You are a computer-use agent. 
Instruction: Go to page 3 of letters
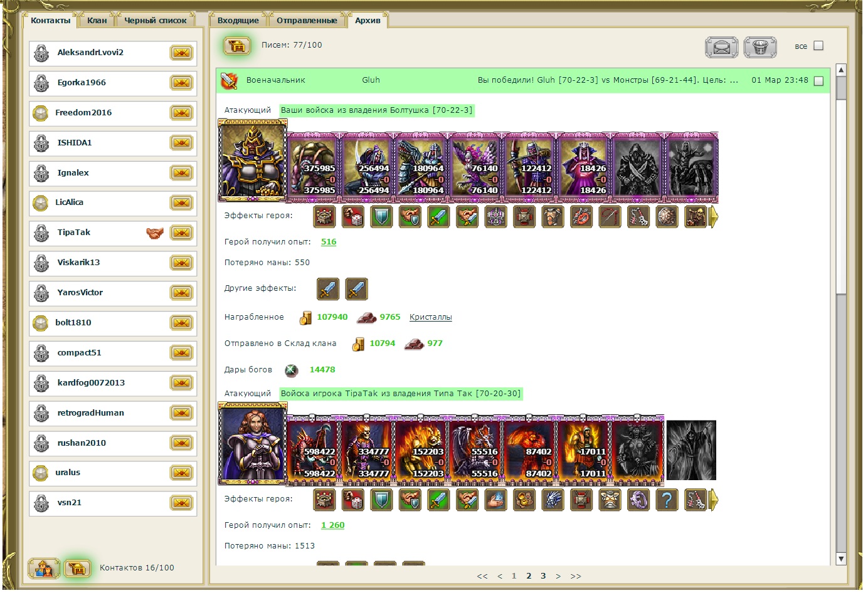pyautogui.click(x=543, y=576)
